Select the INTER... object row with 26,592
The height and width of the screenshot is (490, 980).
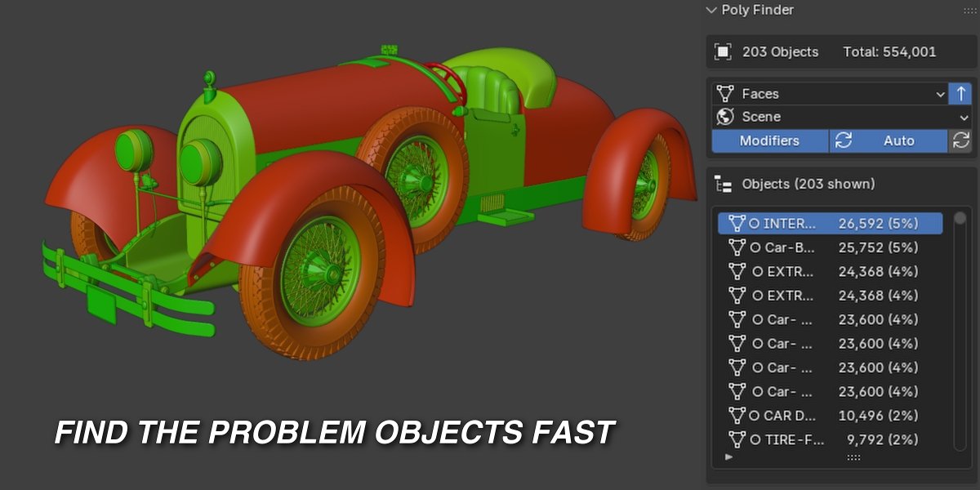click(x=831, y=223)
